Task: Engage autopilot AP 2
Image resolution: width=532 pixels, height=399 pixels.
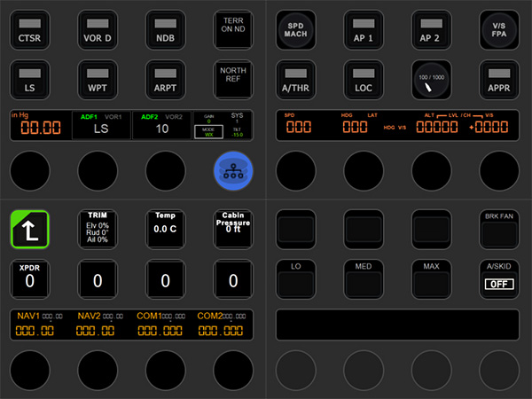Action: [x=431, y=30]
